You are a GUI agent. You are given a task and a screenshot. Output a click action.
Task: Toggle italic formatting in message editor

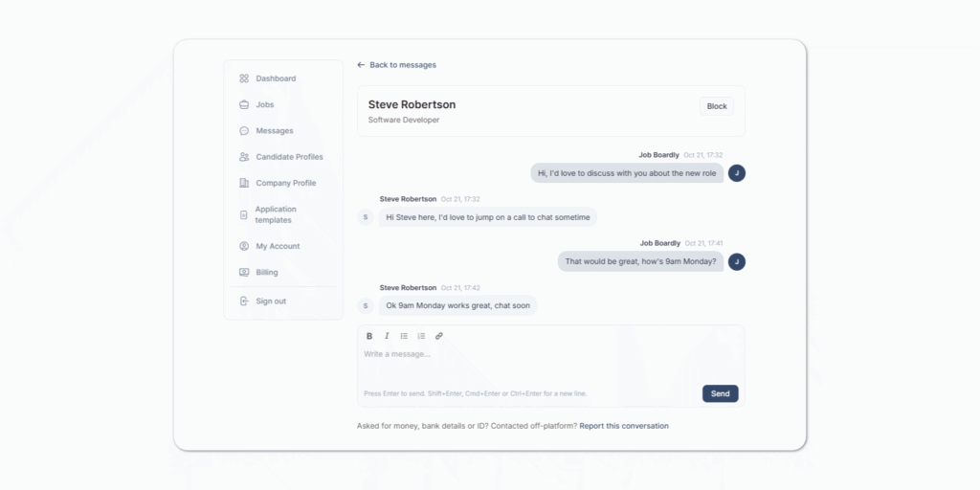(387, 336)
